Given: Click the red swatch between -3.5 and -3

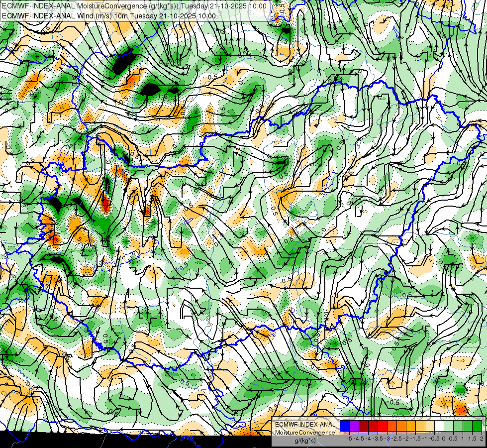Looking at the screenshot, I should [x=383, y=426].
